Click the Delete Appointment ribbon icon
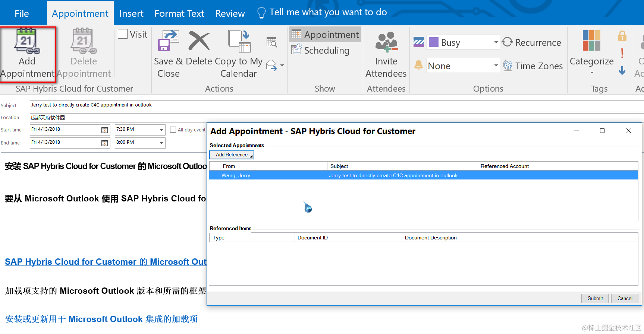The image size is (644, 334). point(84,41)
